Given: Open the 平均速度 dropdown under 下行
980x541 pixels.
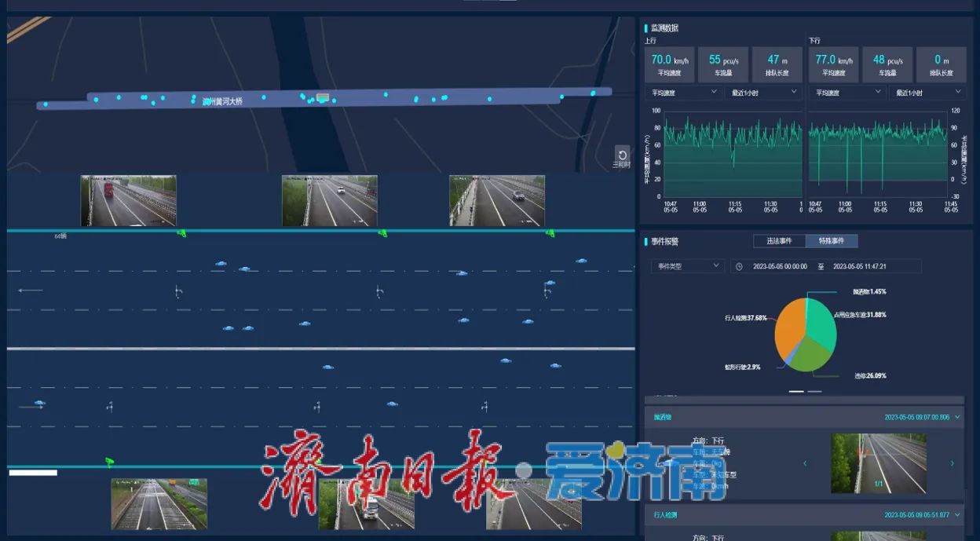Looking at the screenshot, I should (x=847, y=93).
